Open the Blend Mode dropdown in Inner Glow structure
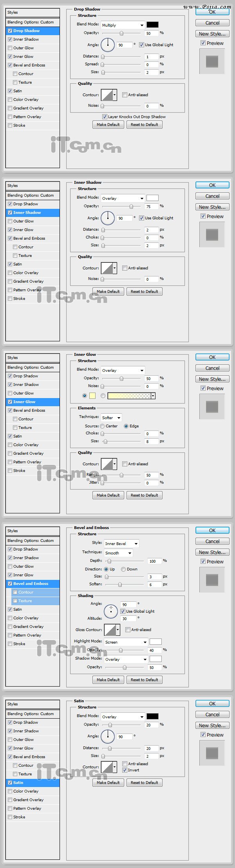Image resolution: width=235 pixels, height=868 pixels. (123, 370)
